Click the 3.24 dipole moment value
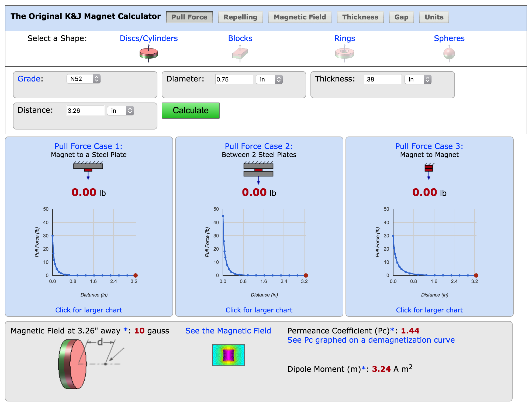The height and width of the screenshot is (409, 532). pyautogui.click(x=381, y=369)
